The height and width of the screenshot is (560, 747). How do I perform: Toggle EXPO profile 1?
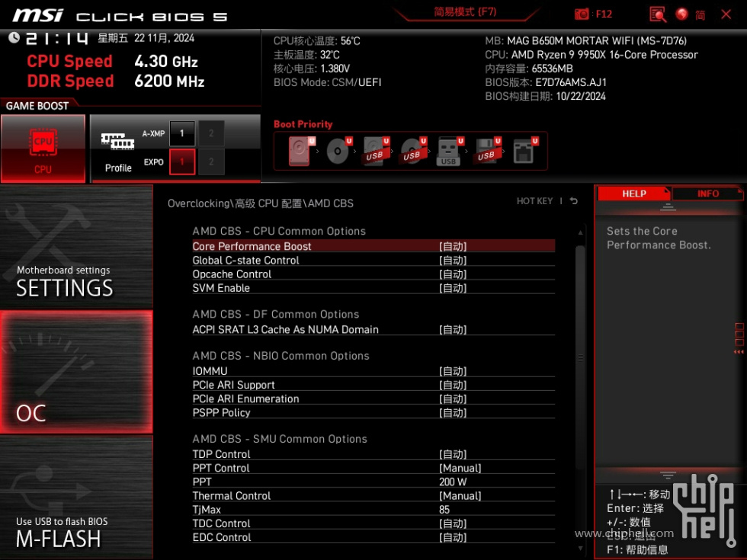coord(182,162)
